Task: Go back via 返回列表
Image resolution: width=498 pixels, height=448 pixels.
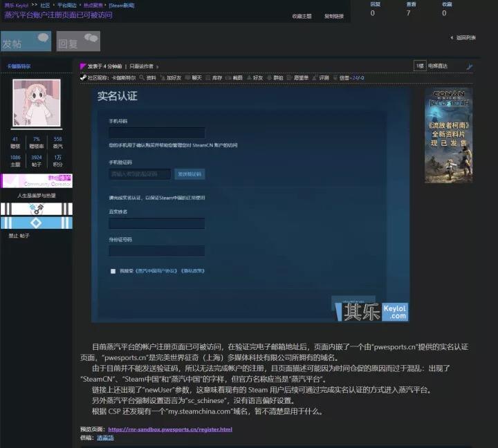Action: click(463, 37)
